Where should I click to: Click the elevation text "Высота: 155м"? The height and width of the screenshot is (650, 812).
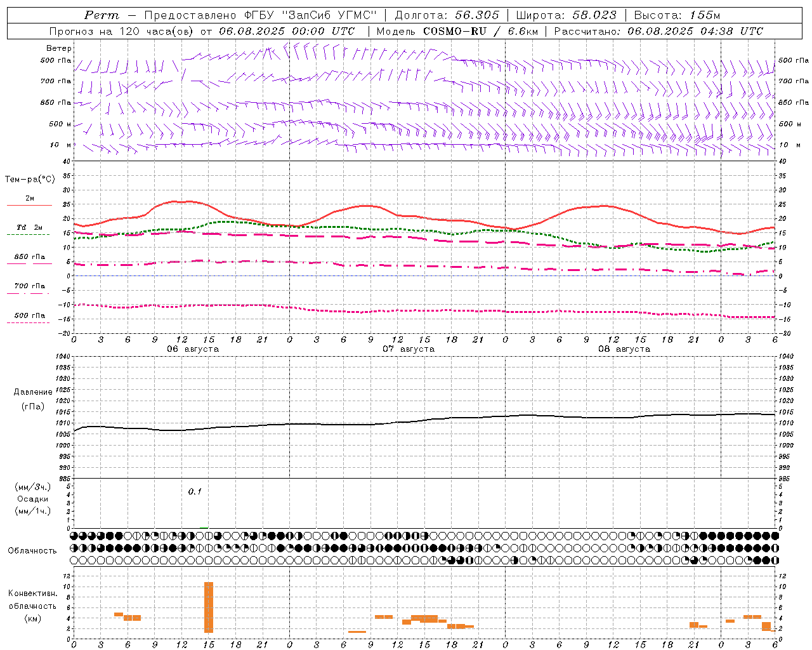click(678, 15)
